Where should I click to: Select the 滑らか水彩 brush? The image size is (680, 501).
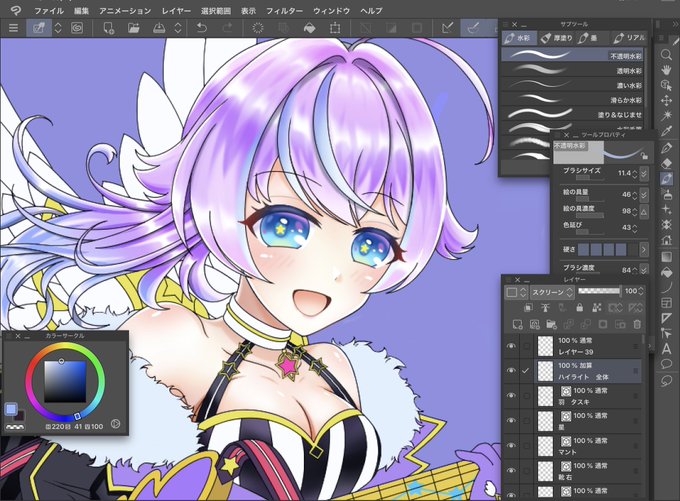572,100
